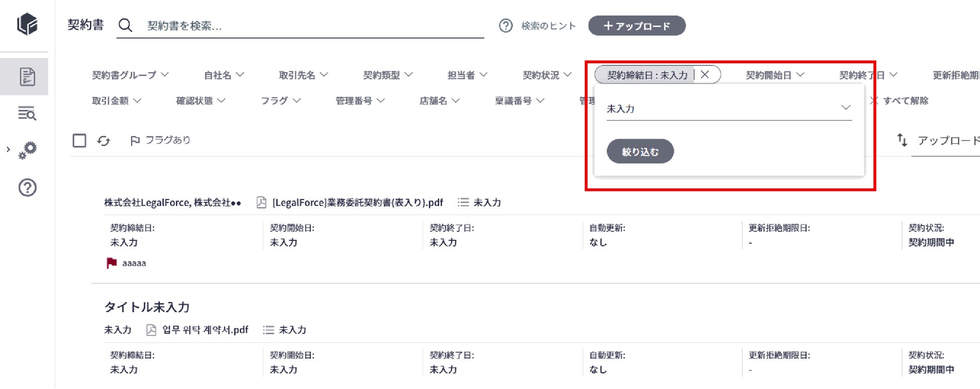
Task: Expand the 取引金額 filter dropdown
Action: point(116,101)
